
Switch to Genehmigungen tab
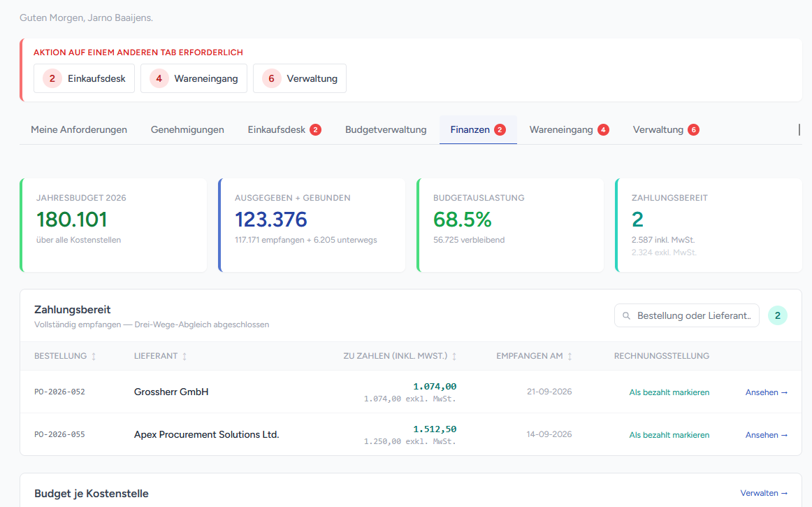[x=187, y=129]
